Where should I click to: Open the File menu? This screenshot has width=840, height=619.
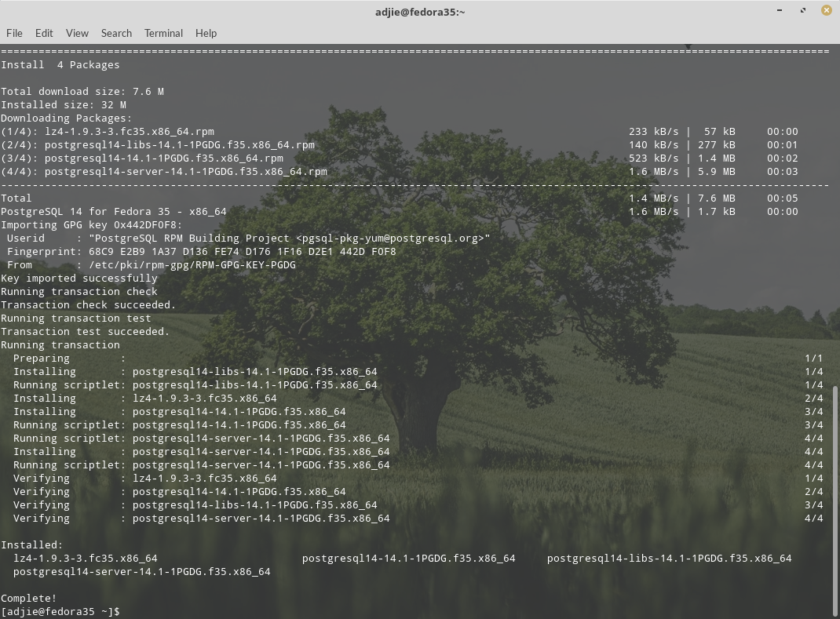pos(14,33)
